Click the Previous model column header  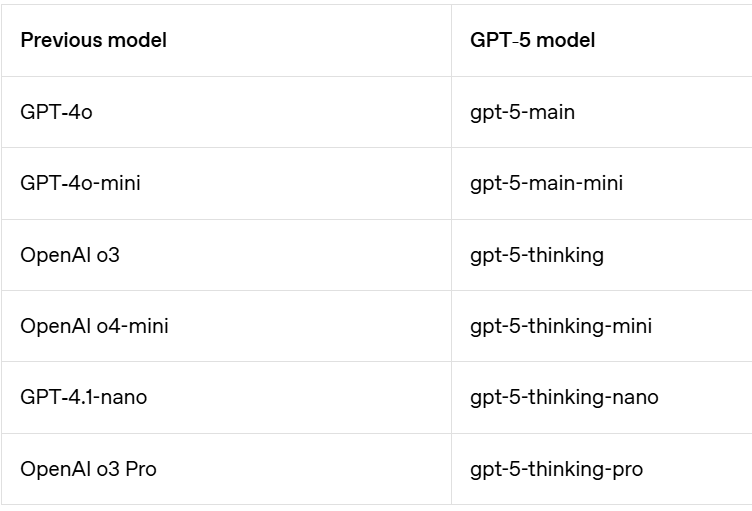point(93,41)
